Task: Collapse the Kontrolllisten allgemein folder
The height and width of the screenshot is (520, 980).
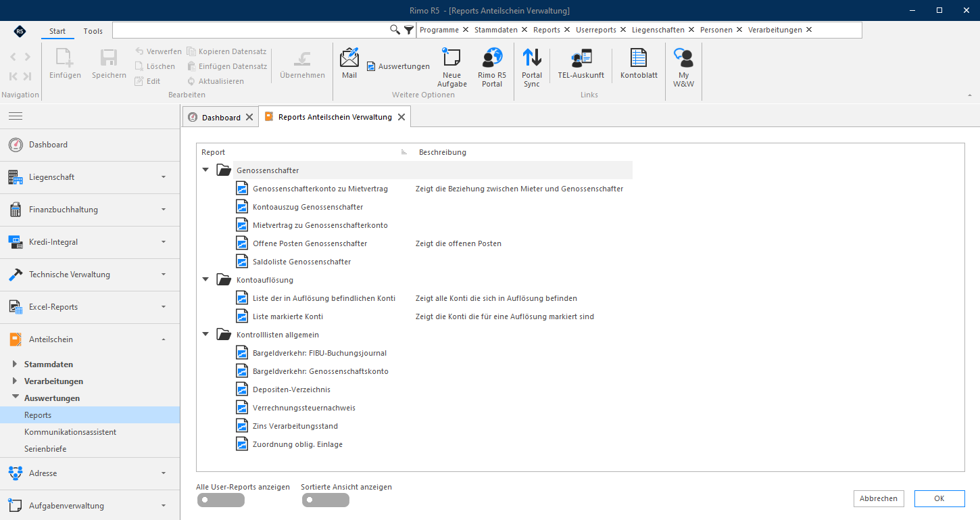Action: tap(205, 334)
